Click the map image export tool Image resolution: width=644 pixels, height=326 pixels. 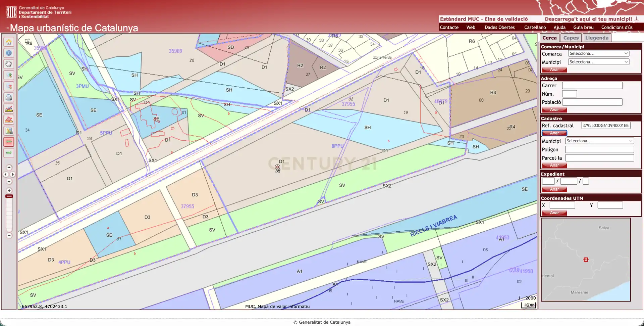tap(9, 131)
